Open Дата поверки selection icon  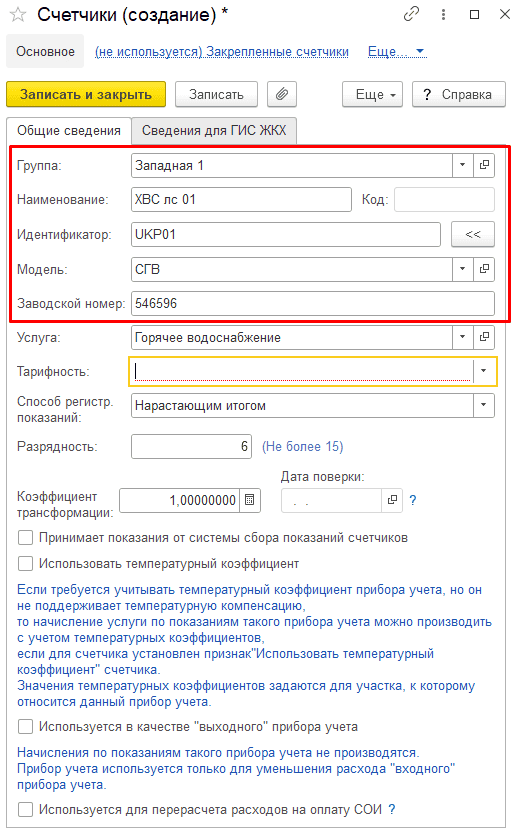[x=392, y=500]
